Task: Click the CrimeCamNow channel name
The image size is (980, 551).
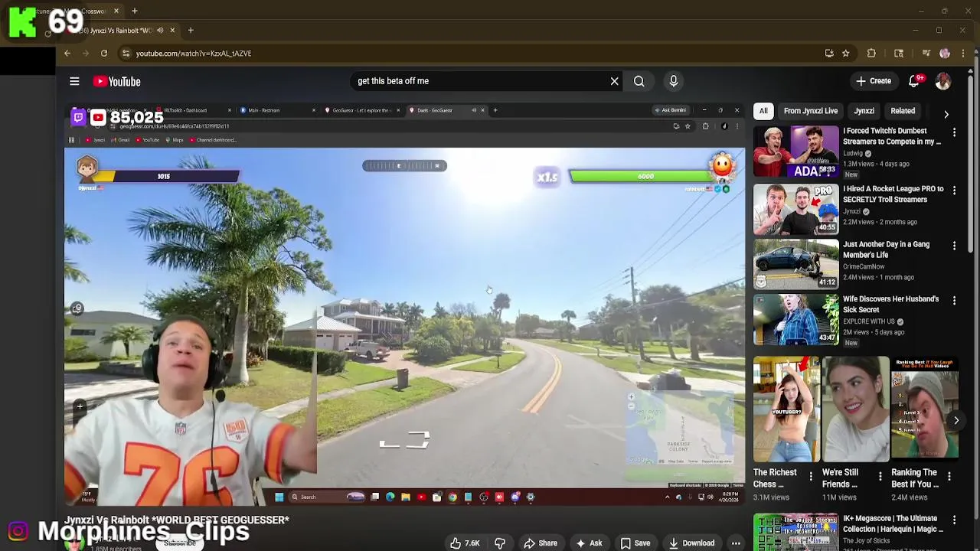Action: click(864, 266)
